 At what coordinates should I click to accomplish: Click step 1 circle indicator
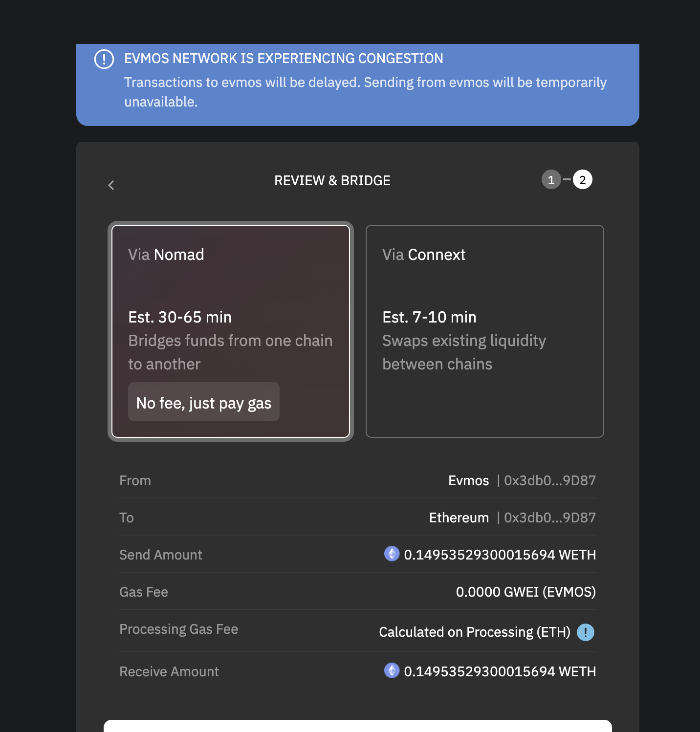click(551, 180)
